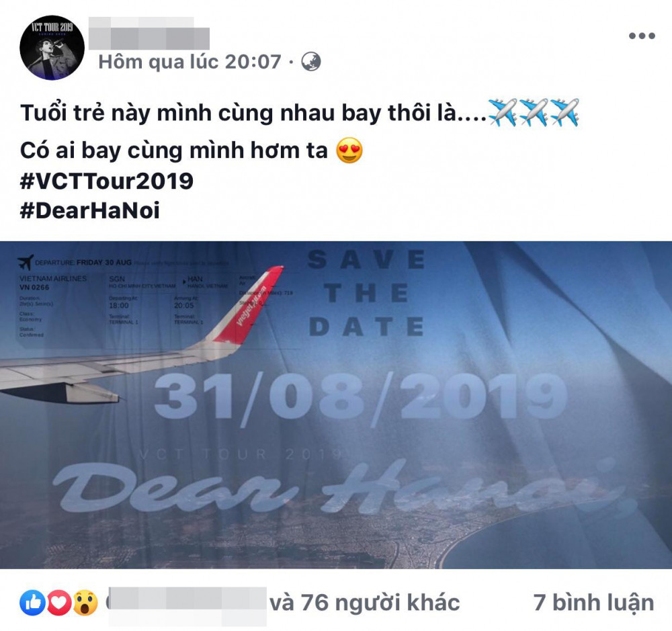Open the #VCTTour2019 hashtag
672x631 pixels.
107,181
